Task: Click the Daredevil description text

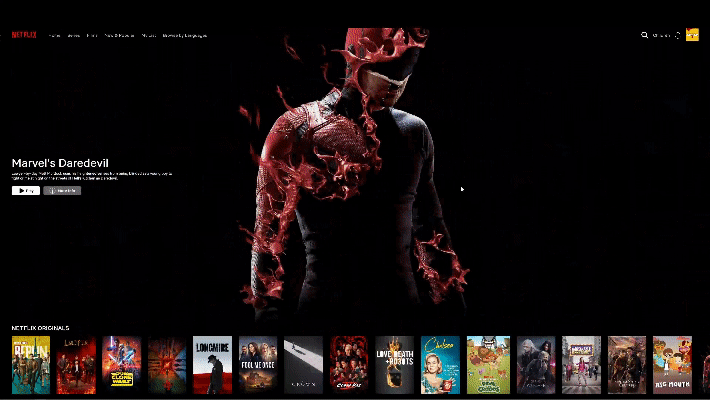Action: tap(92, 176)
